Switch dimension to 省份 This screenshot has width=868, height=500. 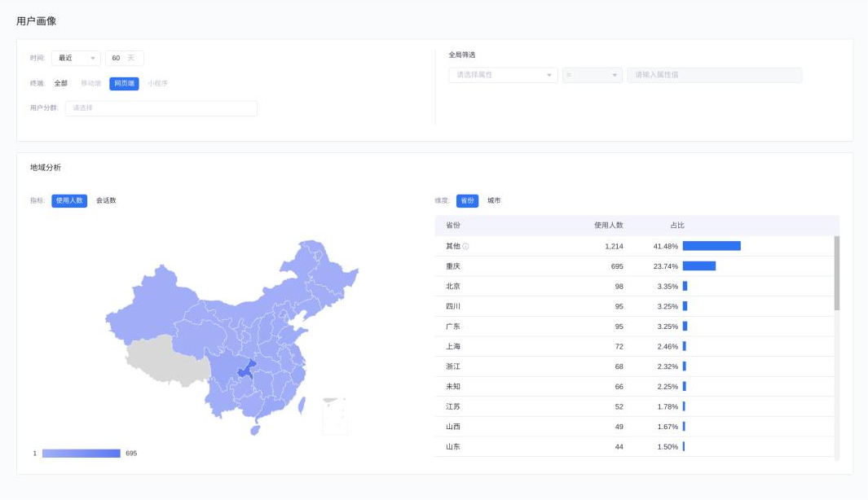click(x=467, y=201)
